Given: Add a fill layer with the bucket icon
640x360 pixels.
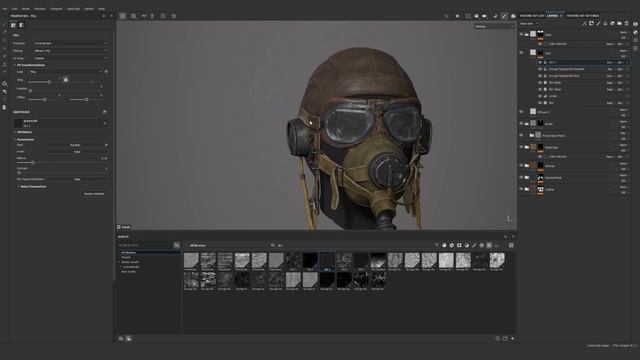Looking at the screenshot, I should 605,24.
